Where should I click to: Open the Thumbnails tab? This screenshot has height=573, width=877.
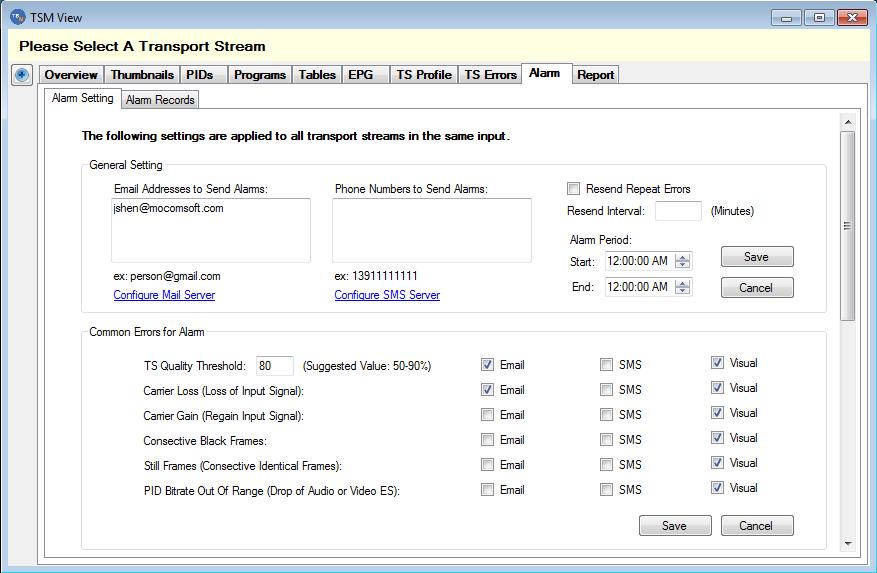[142, 75]
